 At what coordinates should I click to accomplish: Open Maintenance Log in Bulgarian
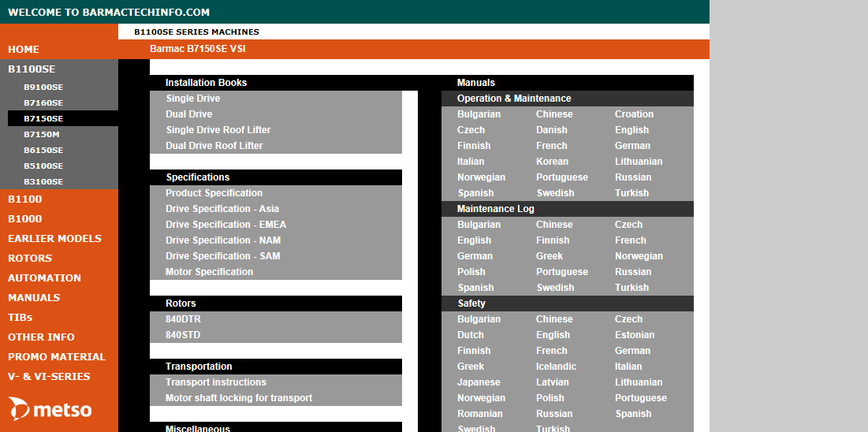pos(479,225)
